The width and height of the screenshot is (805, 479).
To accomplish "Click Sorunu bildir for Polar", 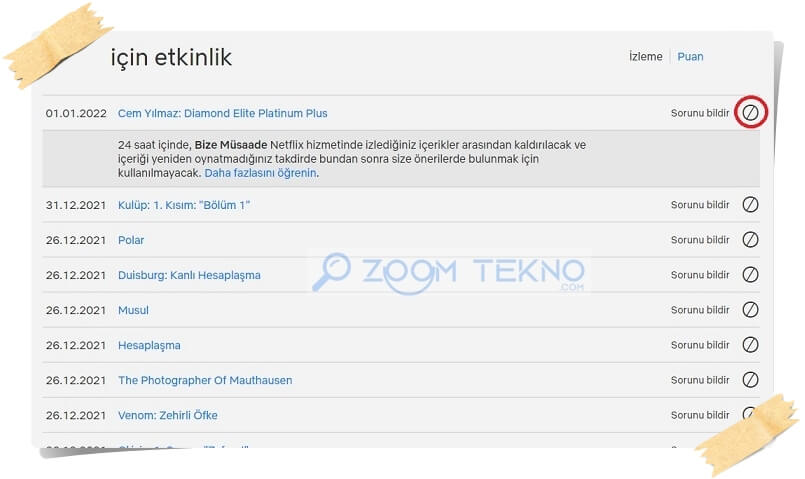I will (x=700, y=240).
